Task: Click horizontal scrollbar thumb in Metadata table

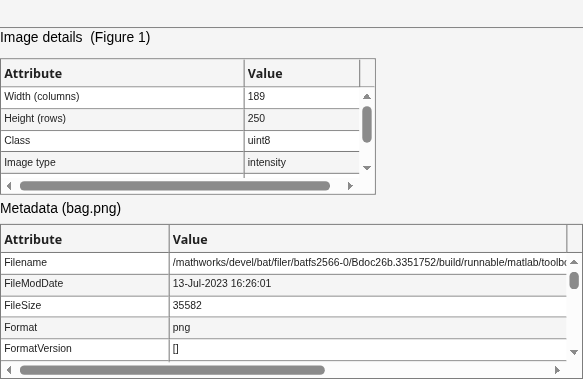Action: (x=172, y=370)
